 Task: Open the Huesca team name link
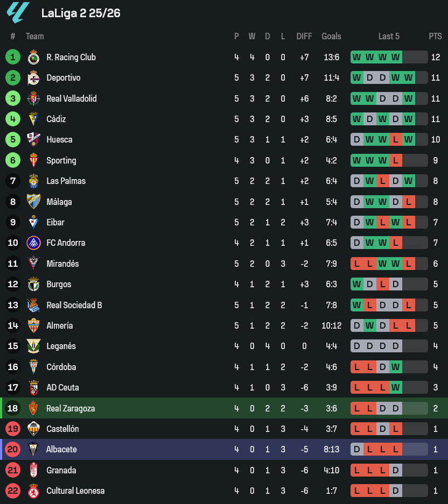tap(59, 140)
